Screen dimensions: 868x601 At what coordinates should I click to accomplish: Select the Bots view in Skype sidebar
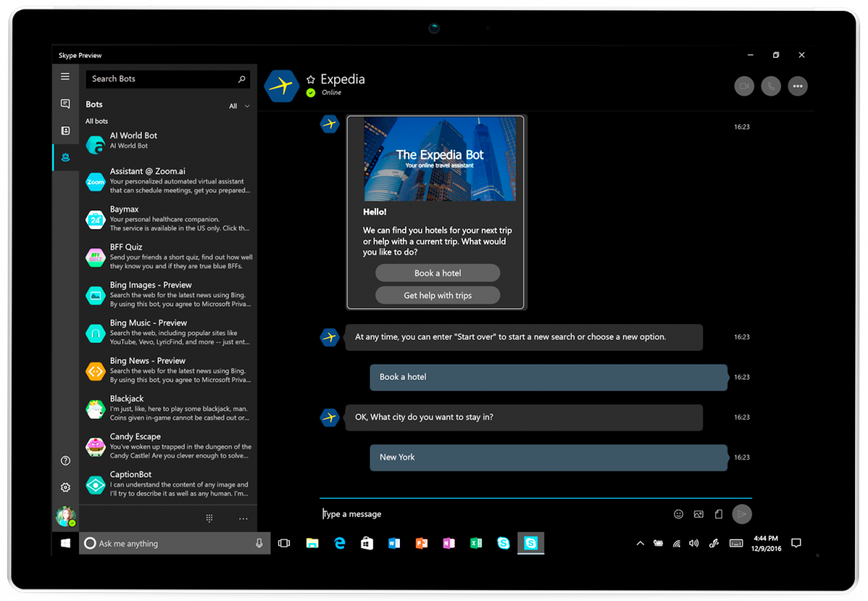(x=65, y=158)
